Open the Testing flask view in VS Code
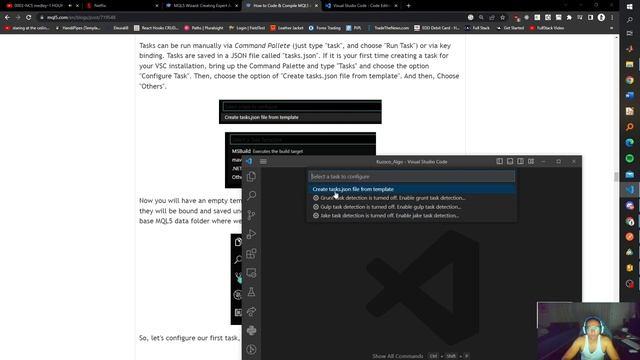This screenshot has height=360, width=640. (x=251, y=292)
